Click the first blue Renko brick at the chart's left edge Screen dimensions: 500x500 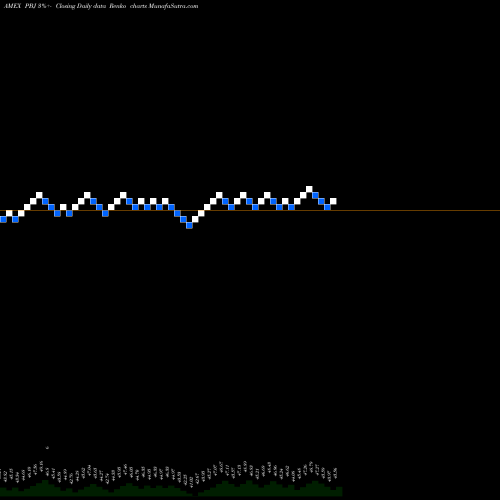(3, 219)
